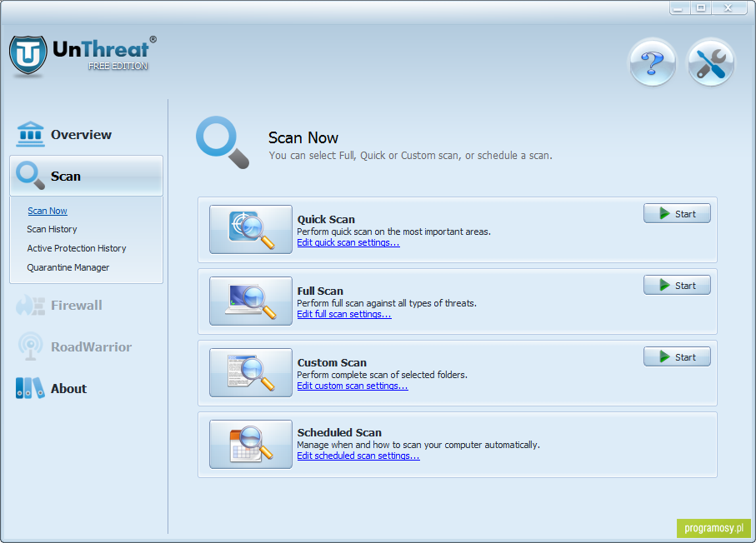This screenshot has width=756, height=543.
Task: Click 'Manage when and how to scan' description text
Action: click(418, 446)
